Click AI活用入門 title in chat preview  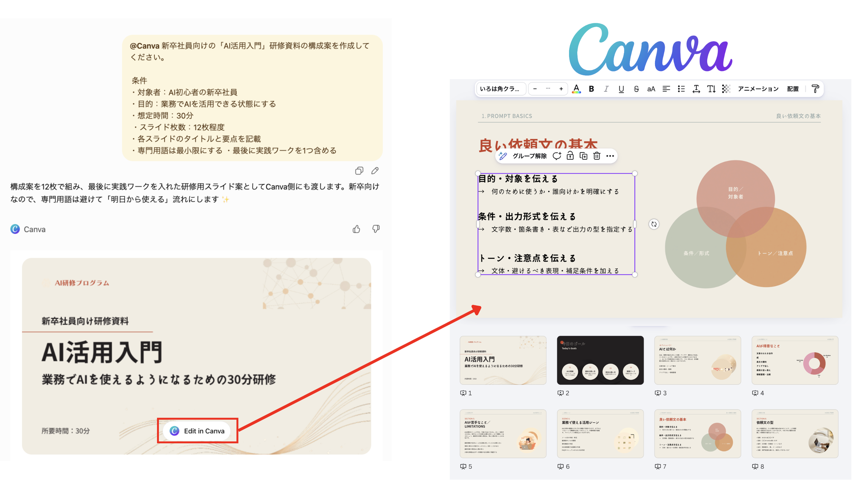coord(101,352)
